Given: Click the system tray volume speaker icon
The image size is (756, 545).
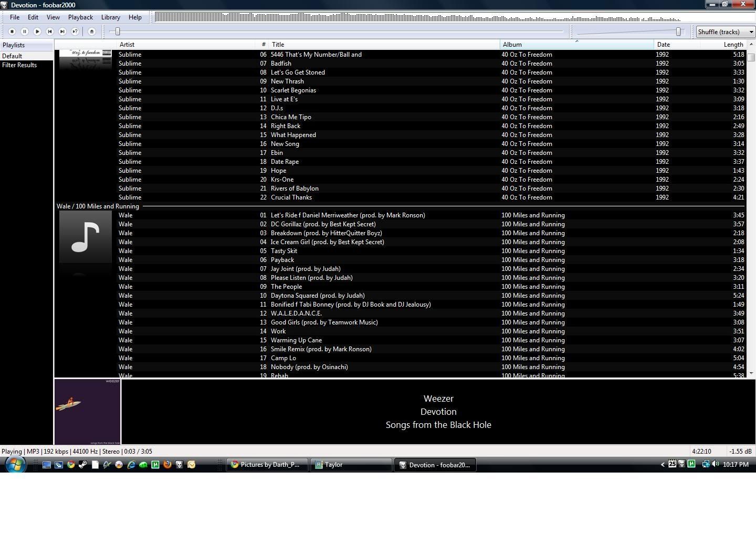Looking at the screenshot, I should [x=716, y=464].
